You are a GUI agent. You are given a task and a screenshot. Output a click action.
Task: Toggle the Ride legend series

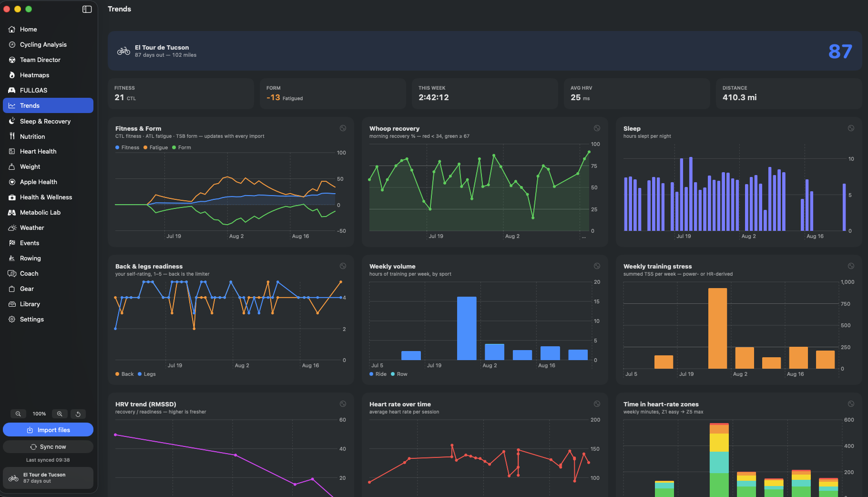tap(378, 374)
